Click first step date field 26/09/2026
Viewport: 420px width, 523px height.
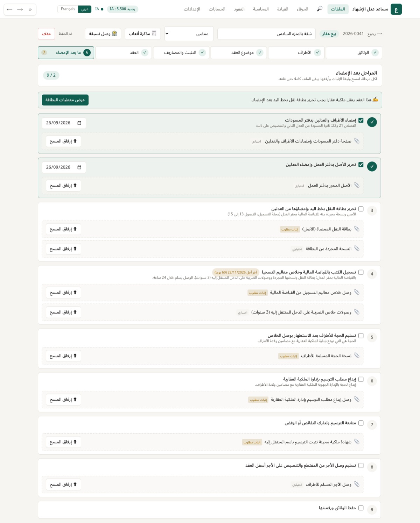coord(64,123)
